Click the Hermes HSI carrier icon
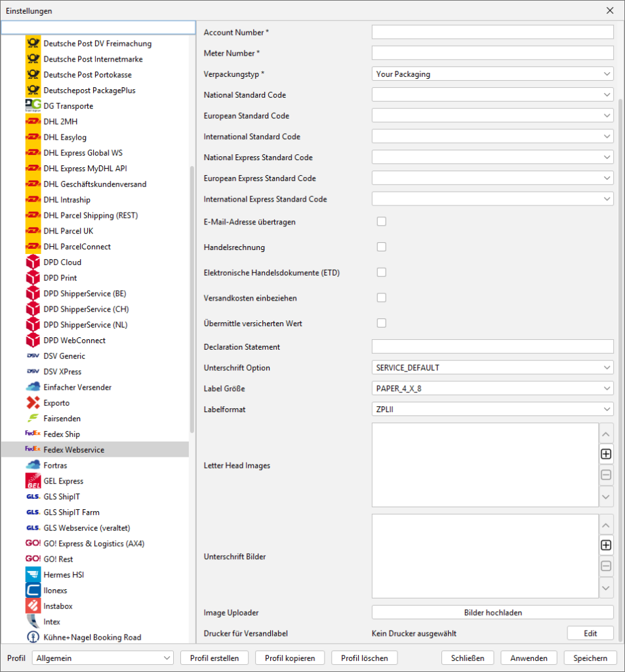The width and height of the screenshot is (625, 672). point(33,575)
